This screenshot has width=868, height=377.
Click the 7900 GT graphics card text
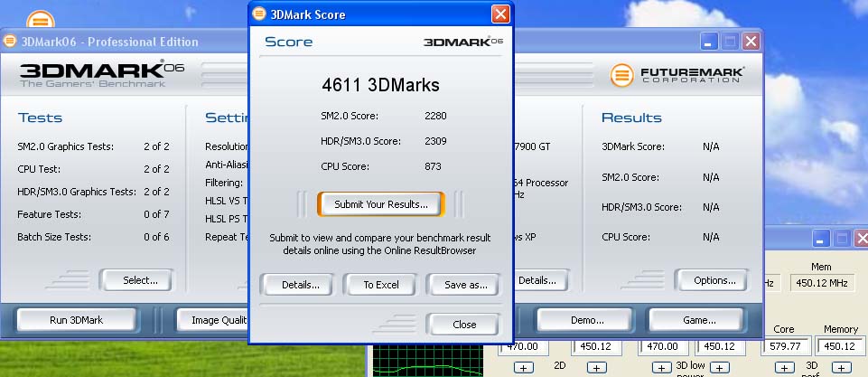(533, 147)
